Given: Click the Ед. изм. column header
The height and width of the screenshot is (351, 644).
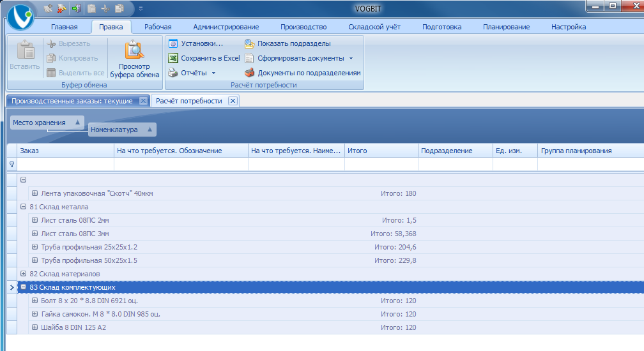Looking at the screenshot, I should [515, 151].
